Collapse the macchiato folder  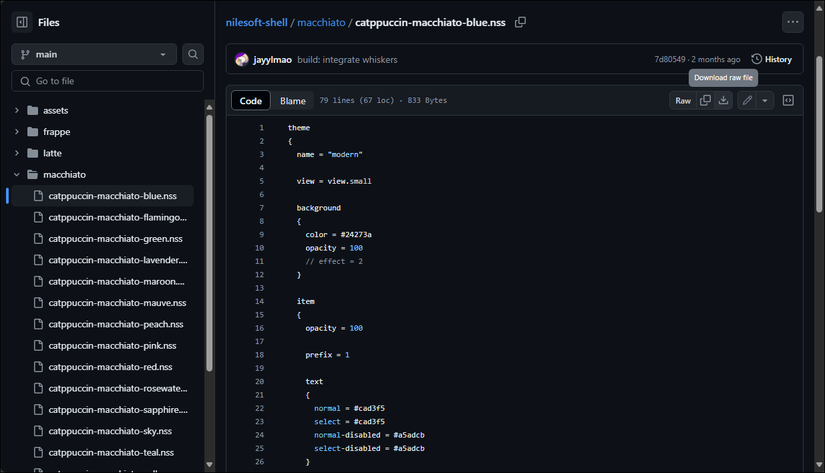coord(17,175)
